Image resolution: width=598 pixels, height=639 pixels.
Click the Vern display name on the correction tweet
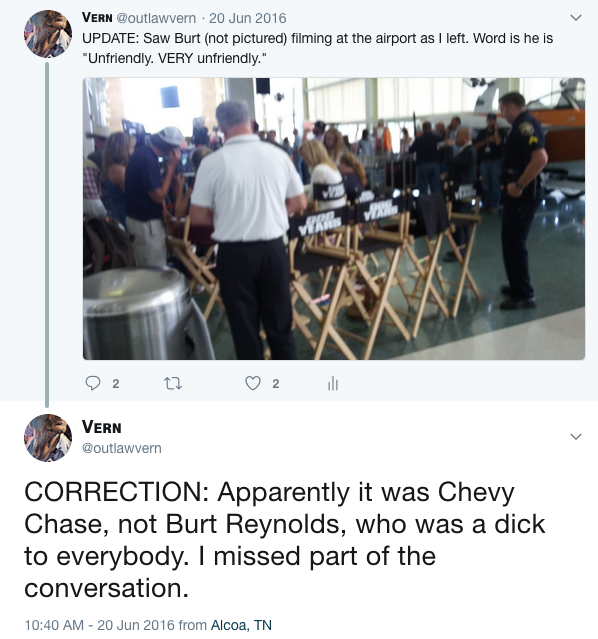102,427
